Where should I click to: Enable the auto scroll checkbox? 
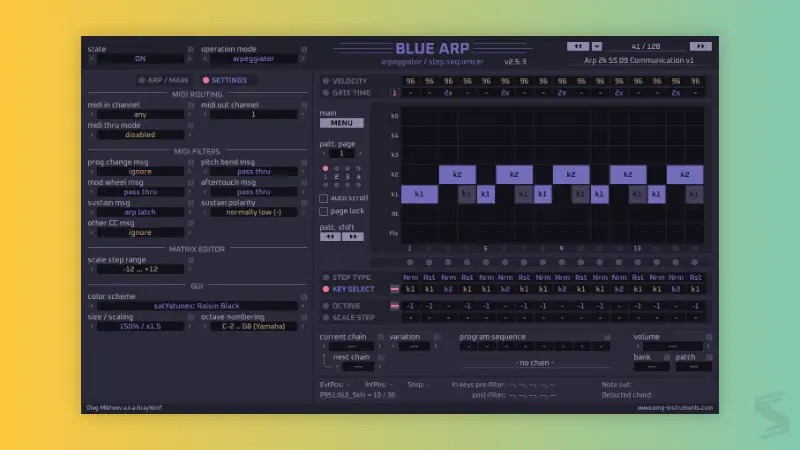(x=323, y=198)
